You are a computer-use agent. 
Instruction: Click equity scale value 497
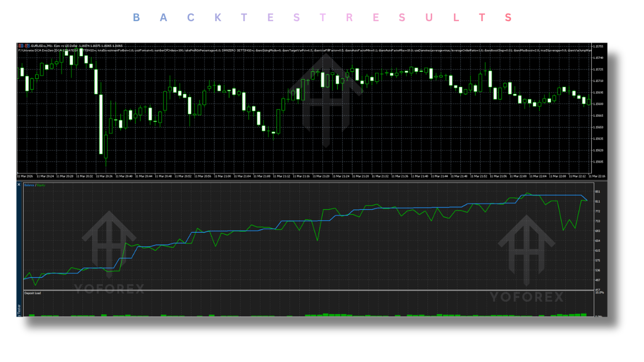coord(598,280)
